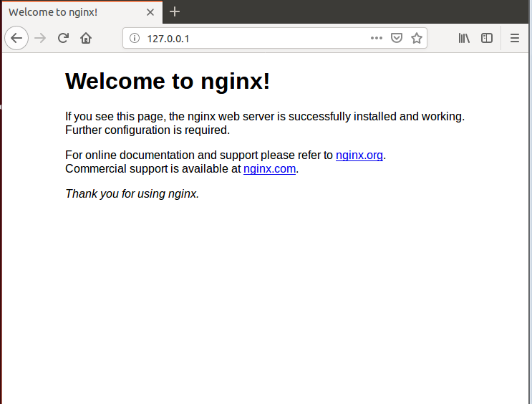Viewport: 532px width, 404px height.
Task: Click the forward navigation arrow
Action: pos(40,38)
